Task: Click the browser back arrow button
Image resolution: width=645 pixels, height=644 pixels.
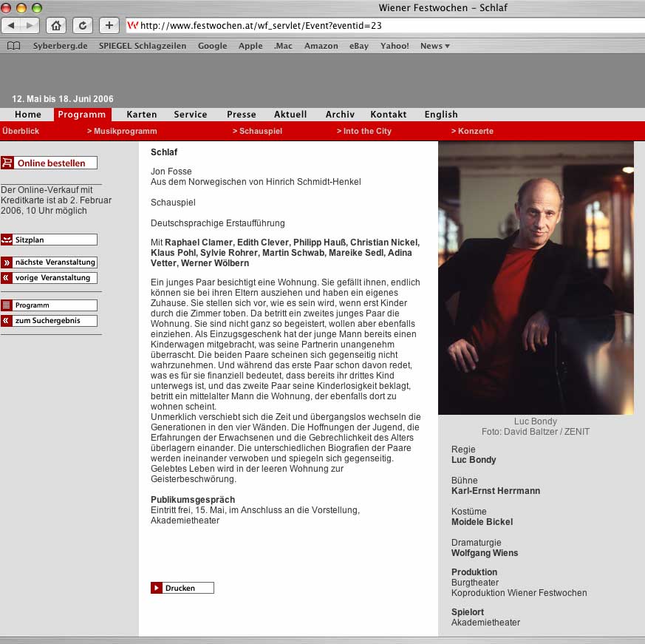Action: (12, 25)
